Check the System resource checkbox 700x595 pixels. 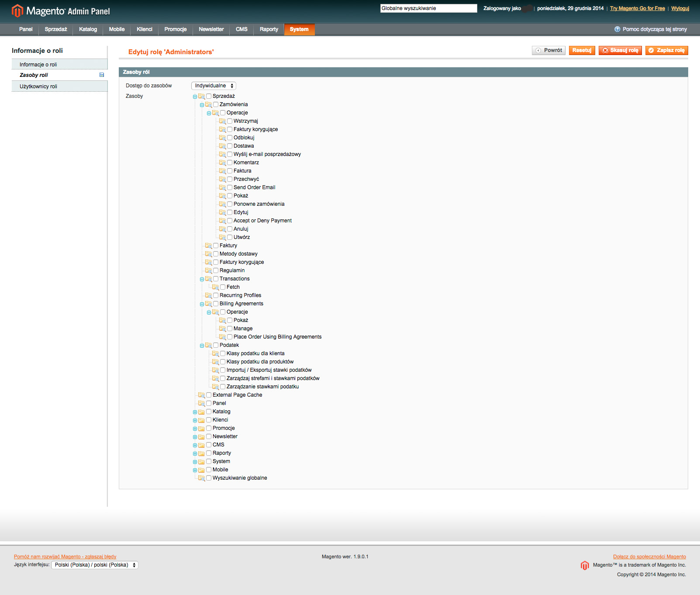(209, 461)
